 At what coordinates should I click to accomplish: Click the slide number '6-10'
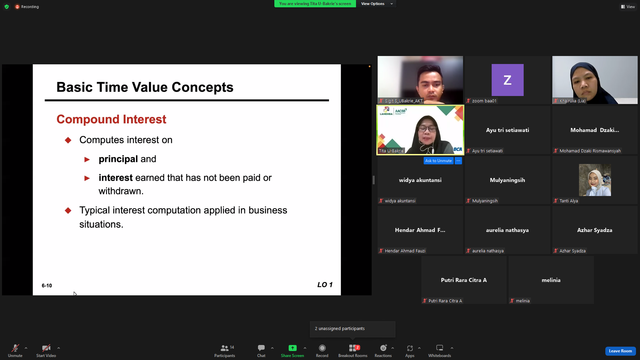pos(47,286)
